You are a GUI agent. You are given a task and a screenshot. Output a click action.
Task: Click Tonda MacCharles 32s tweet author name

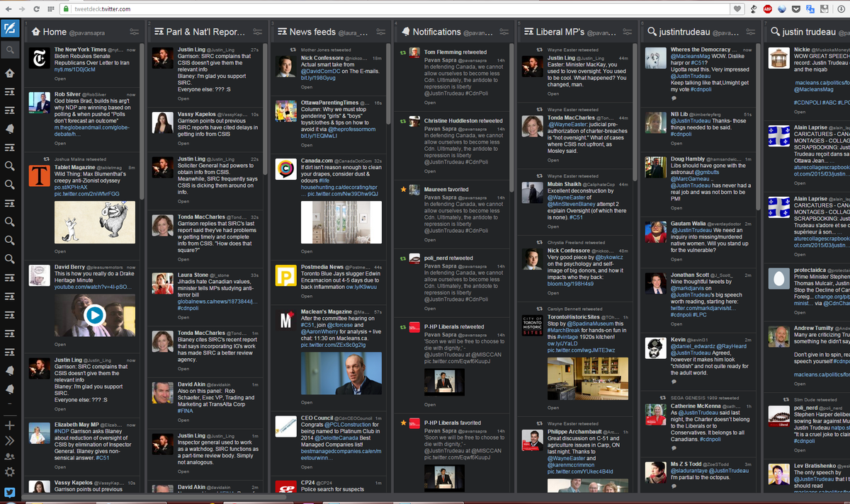click(x=203, y=217)
